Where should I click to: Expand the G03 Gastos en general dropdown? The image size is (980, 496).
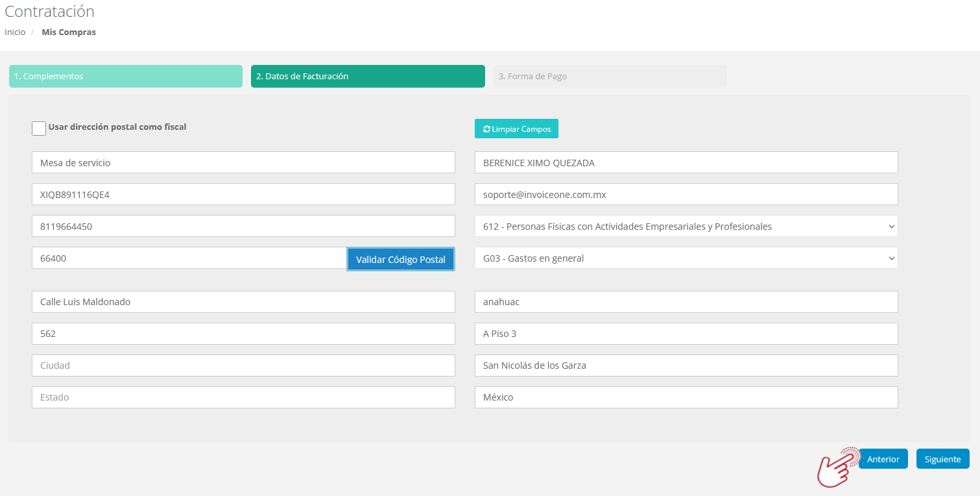click(686, 258)
